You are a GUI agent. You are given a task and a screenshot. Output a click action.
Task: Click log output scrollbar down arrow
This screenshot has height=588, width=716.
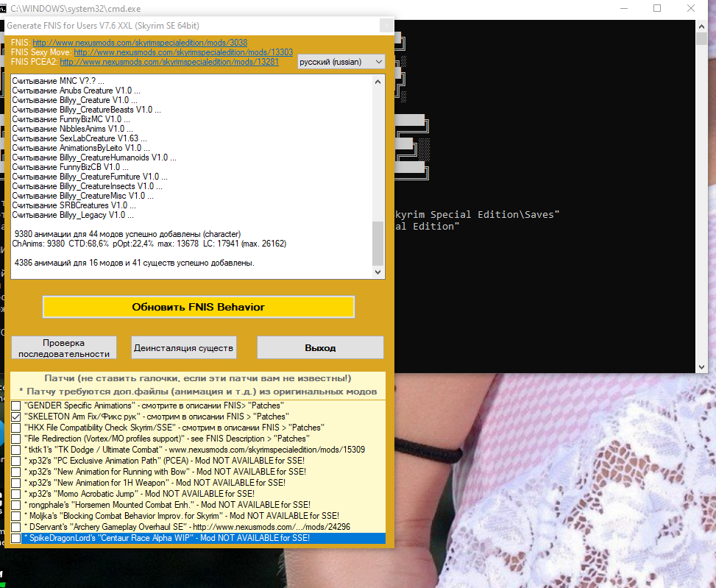378,272
